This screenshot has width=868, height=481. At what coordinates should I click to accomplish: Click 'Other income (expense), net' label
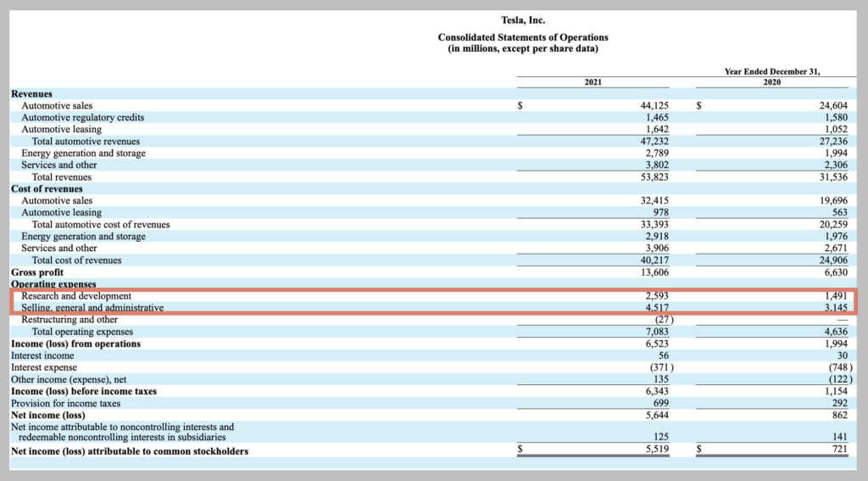[x=69, y=379]
